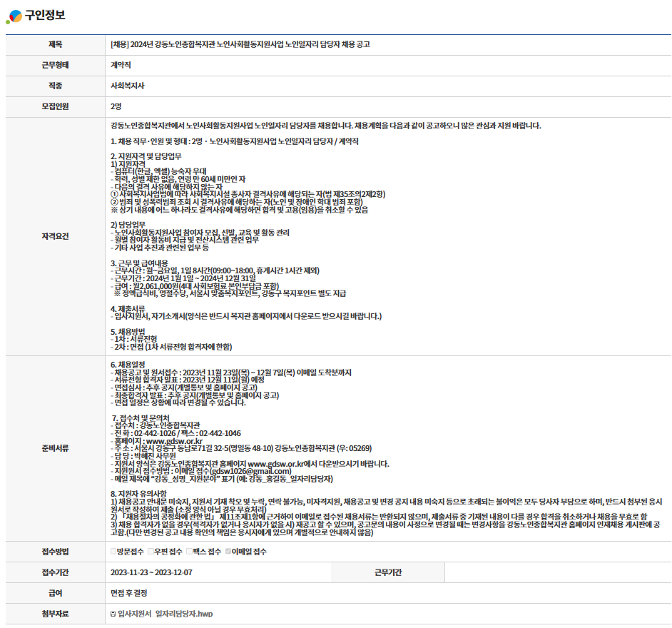Click the 2023-11-23 ~ 2023-12-07 date range
672x628 pixels.
click(151, 572)
